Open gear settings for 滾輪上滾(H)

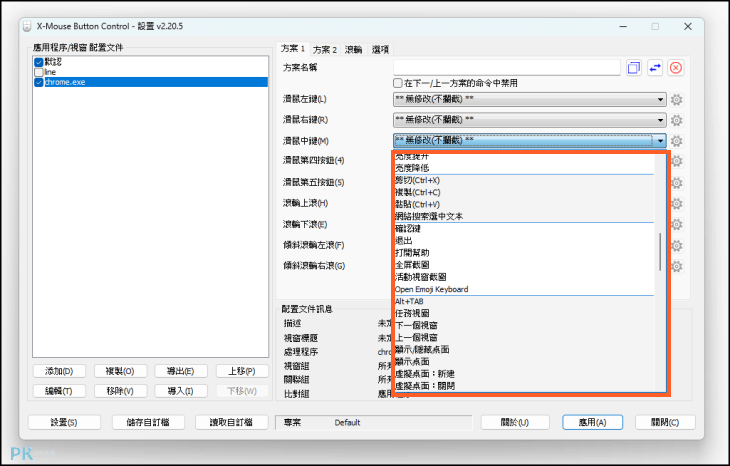coord(676,203)
